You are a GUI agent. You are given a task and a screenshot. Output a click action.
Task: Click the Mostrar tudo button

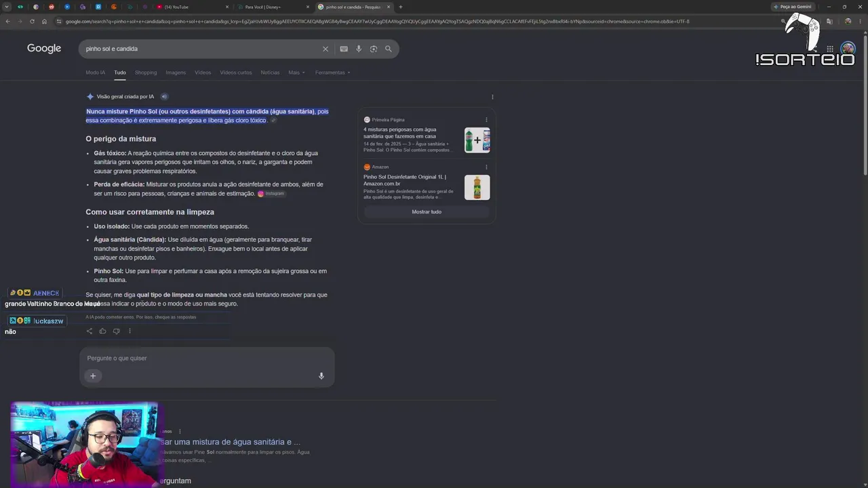427,212
